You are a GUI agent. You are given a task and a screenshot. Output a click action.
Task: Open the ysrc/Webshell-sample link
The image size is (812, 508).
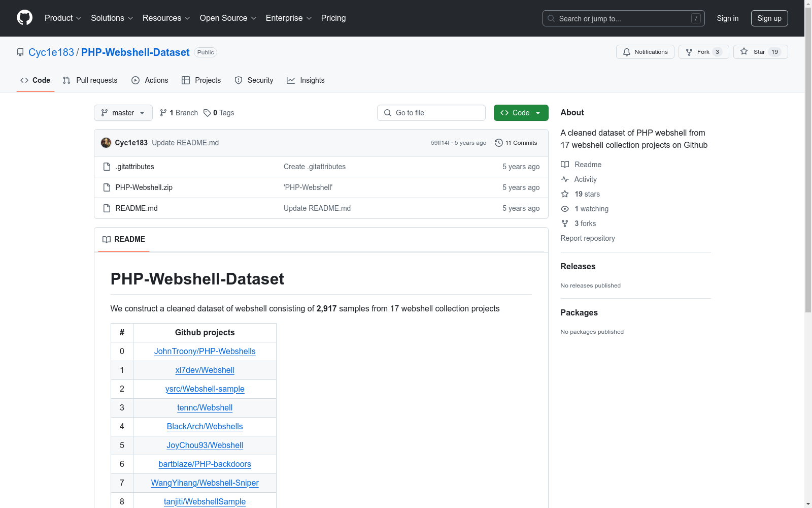(x=205, y=389)
